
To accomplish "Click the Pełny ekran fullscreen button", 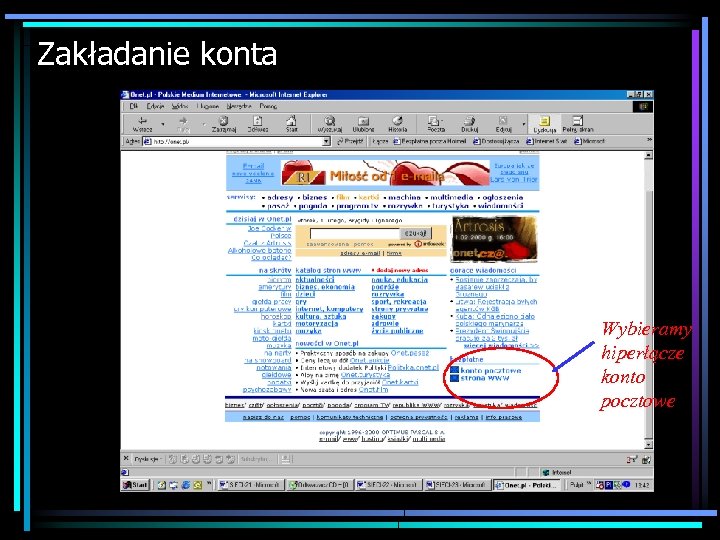I will pyautogui.click(x=578, y=124).
